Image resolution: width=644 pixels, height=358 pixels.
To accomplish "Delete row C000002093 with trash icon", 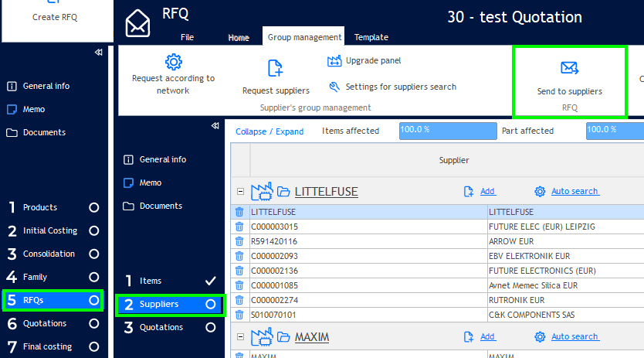I will pyautogui.click(x=239, y=256).
